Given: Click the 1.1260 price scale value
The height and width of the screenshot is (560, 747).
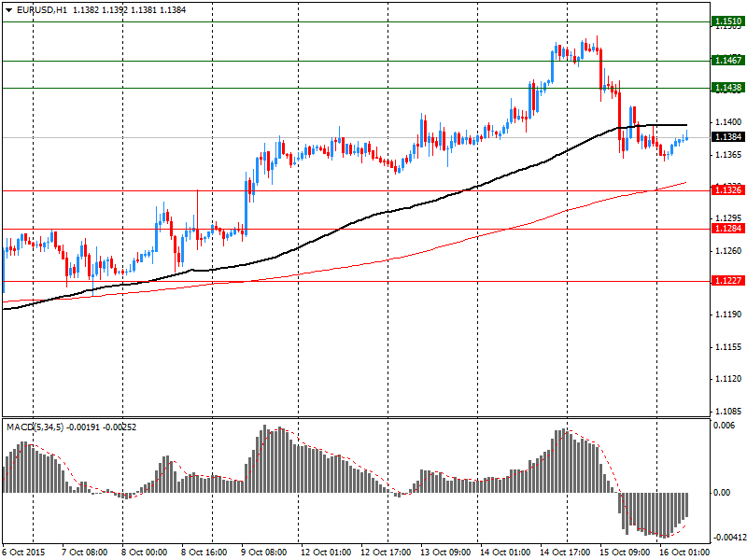Looking at the screenshot, I should click(729, 250).
